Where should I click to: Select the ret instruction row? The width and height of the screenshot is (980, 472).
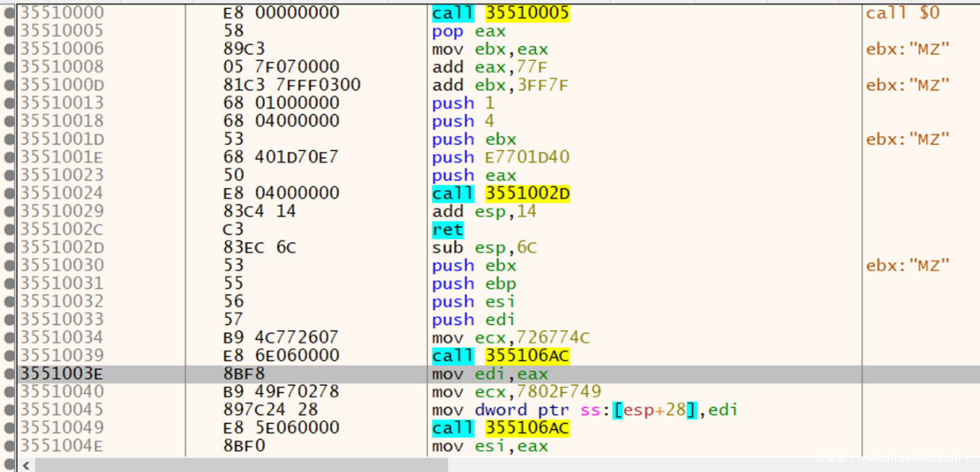(x=447, y=230)
